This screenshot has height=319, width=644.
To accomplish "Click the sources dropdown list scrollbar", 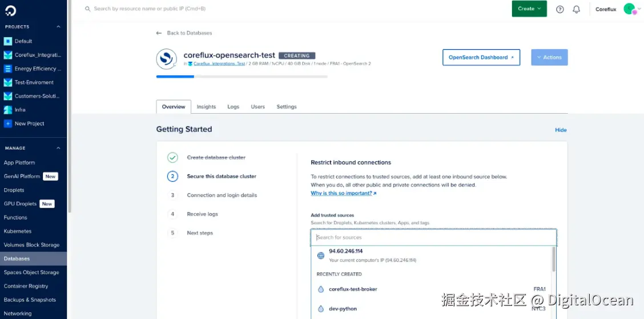I will tap(554, 258).
